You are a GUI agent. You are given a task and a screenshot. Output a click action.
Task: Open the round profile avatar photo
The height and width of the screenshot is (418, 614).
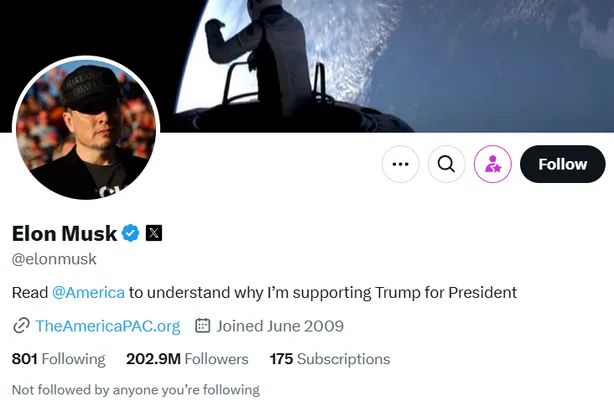click(x=86, y=128)
